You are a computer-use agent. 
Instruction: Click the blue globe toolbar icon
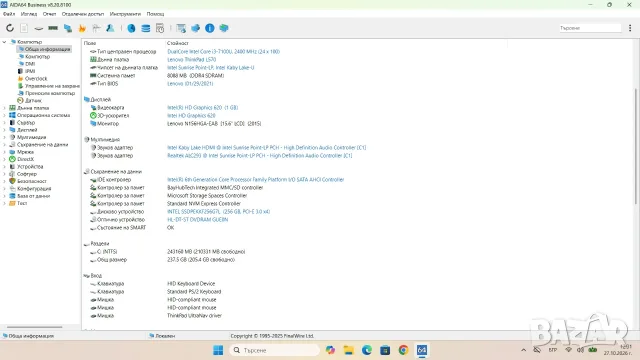131,28
